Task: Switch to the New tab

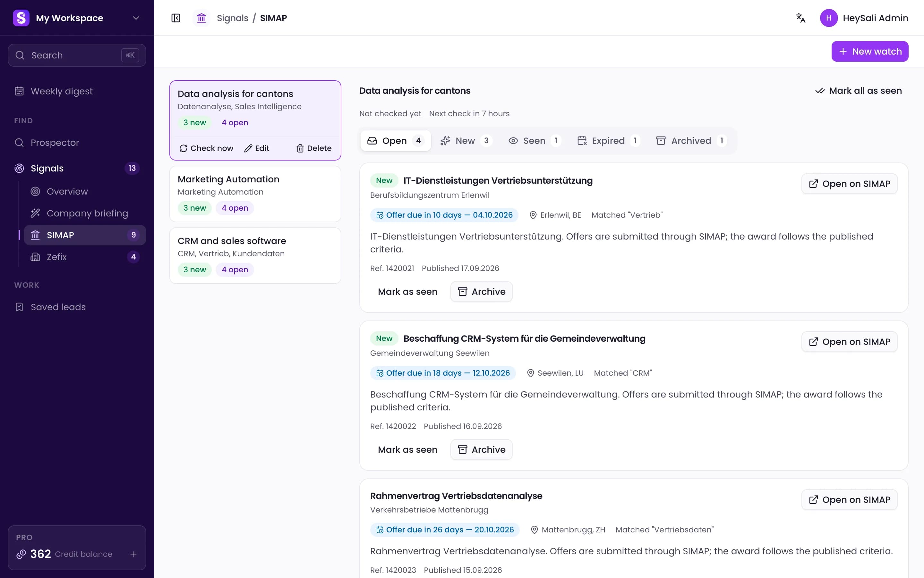Action: coord(466,141)
